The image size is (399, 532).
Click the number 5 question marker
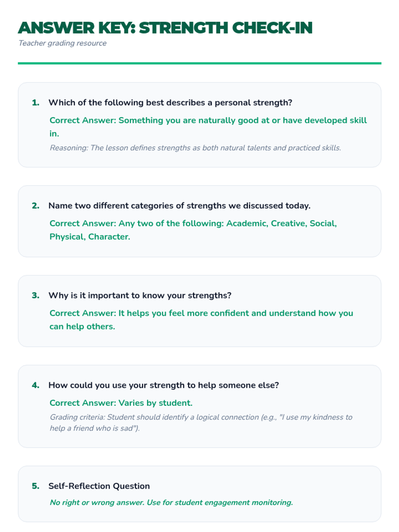point(36,486)
